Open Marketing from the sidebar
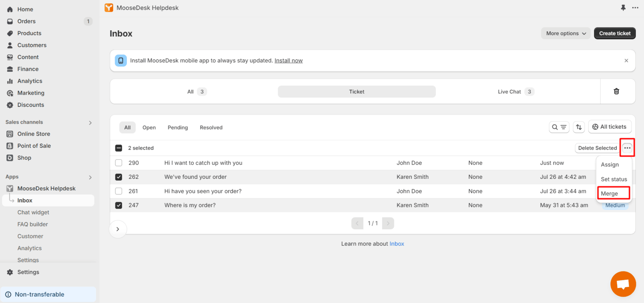Viewport: 644px width, 303px height. click(x=31, y=93)
